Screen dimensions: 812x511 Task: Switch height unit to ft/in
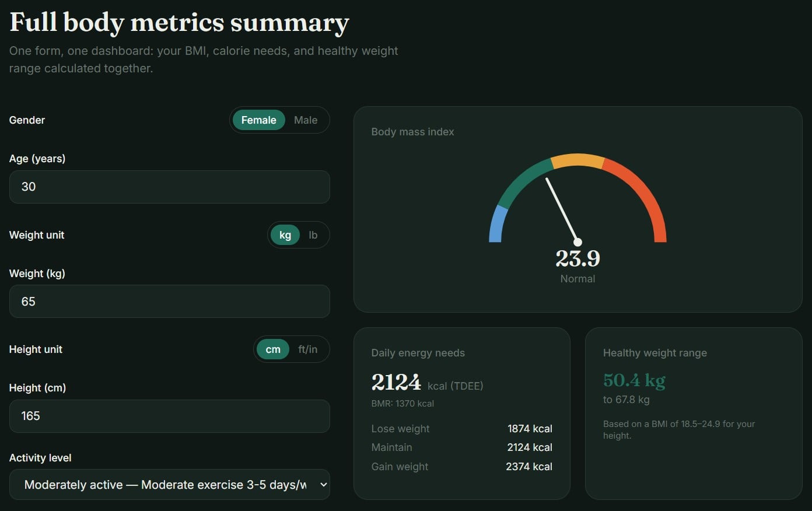pyautogui.click(x=308, y=349)
